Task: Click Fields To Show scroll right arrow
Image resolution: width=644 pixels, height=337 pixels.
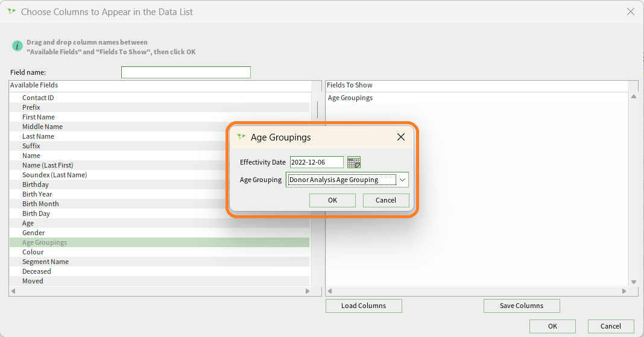Action: (x=624, y=291)
